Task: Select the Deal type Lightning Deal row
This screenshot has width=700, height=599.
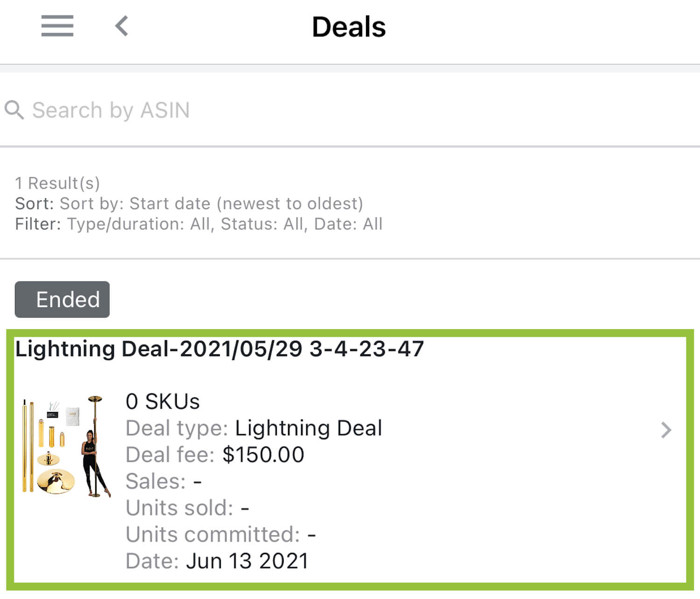Action: point(253,428)
